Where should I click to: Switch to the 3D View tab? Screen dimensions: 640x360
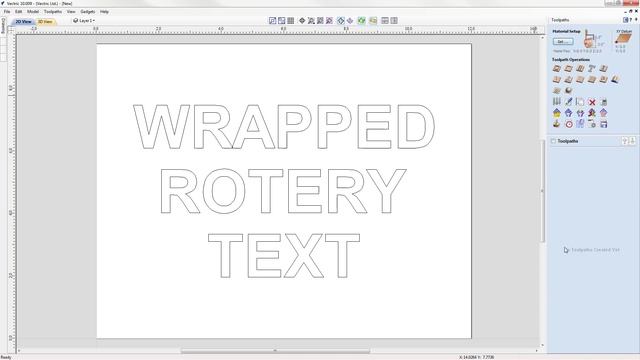pyautogui.click(x=45, y=21)
